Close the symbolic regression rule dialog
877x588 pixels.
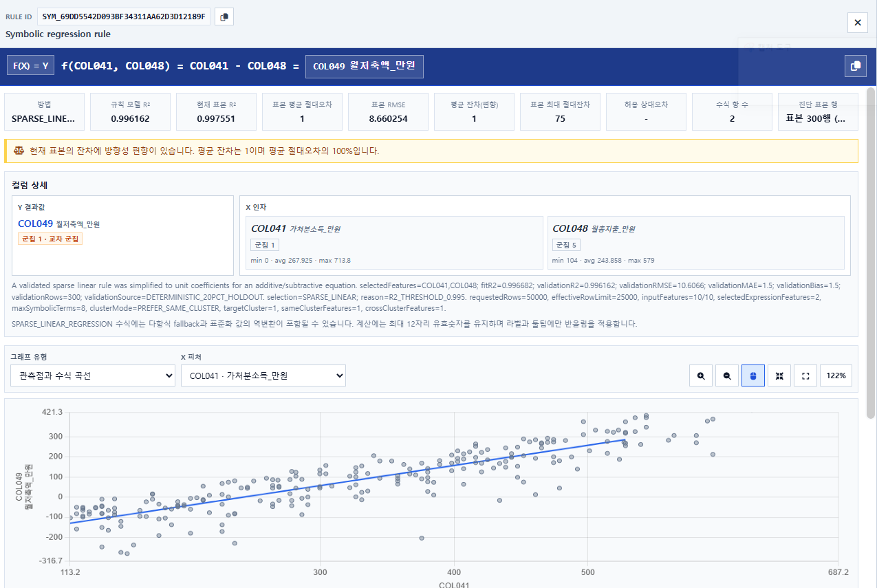[858, 23]
